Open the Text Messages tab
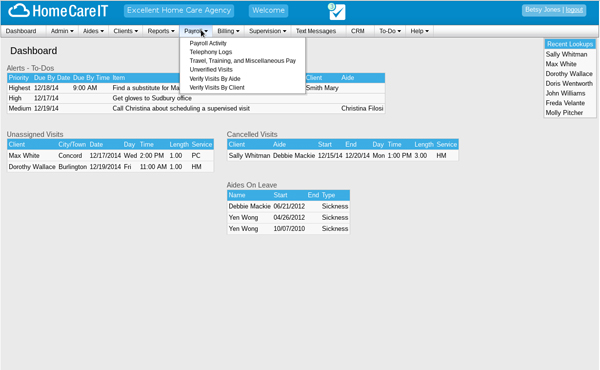 (316, 31)
